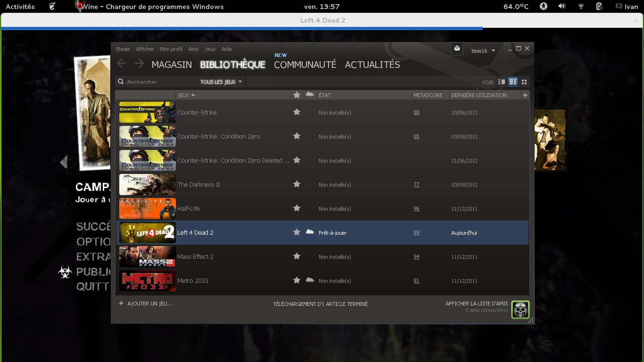644x362 pixels.
Task: Open GNOME Activités overview
Action: point(20,7)
